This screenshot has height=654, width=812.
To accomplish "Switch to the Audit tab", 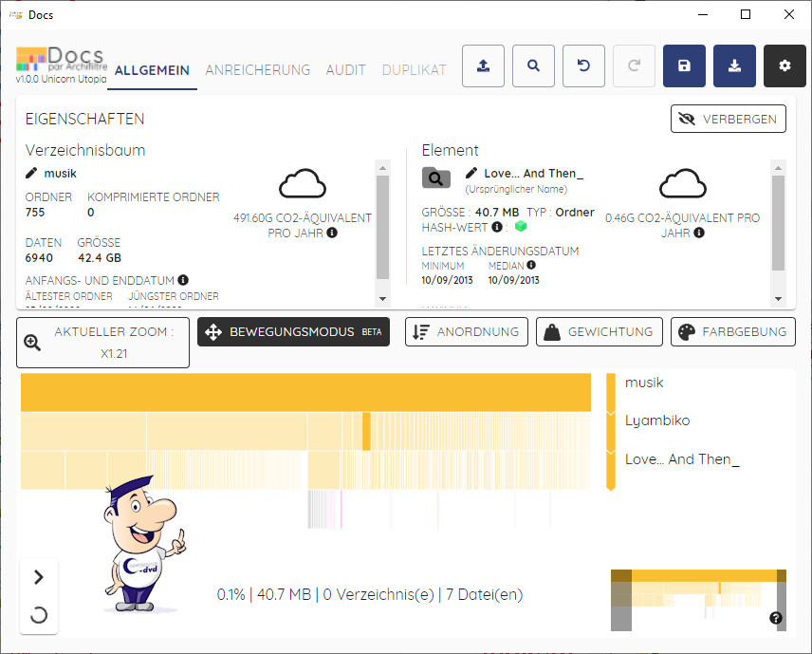I will pyautogui.click(x=345, y=70).
